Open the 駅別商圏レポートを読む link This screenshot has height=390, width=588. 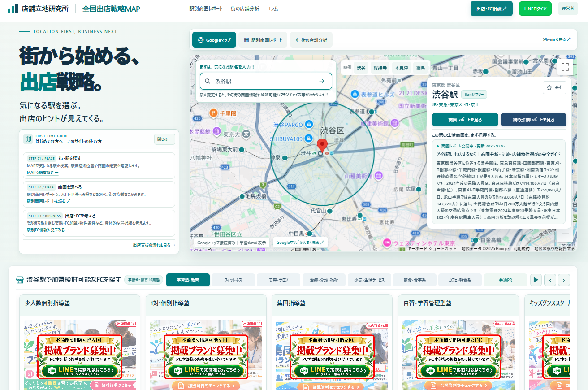[x=49, y=201]
